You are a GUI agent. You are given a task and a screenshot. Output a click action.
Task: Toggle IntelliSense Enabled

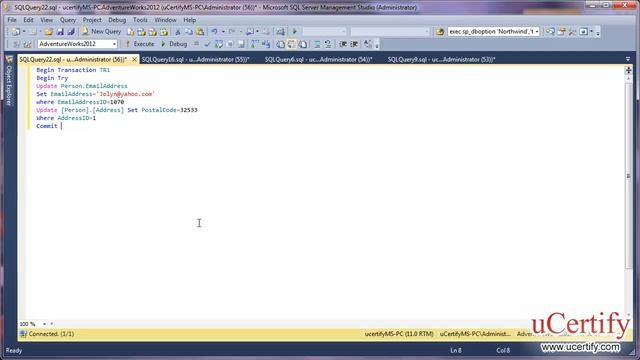[241, 44]
